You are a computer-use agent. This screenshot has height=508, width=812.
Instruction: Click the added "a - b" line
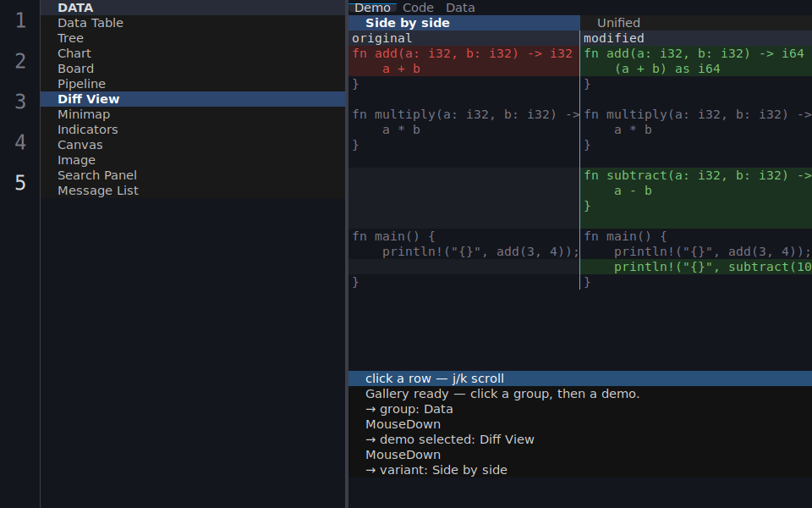tap(696, 190)
